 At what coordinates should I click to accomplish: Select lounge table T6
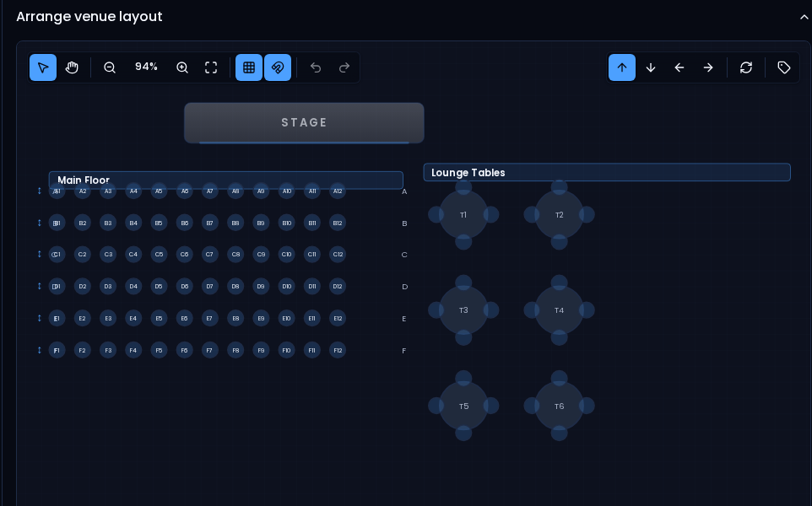(560, 406)
